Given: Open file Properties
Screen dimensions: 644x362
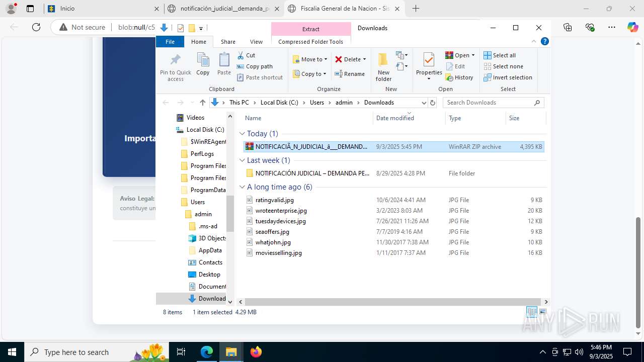Looking at the screenshot, I should click(429, 66).
